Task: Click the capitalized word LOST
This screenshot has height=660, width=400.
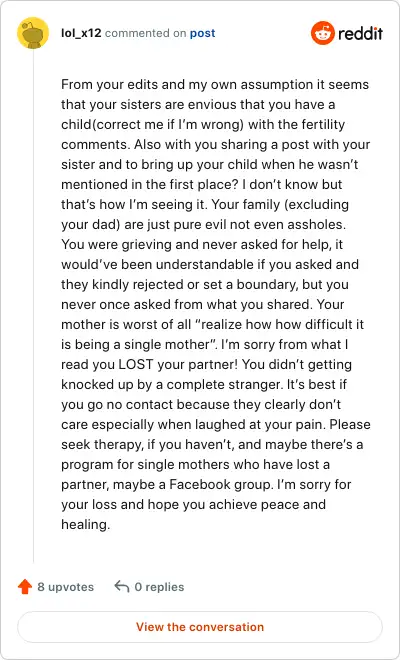Action: [136, 364]
